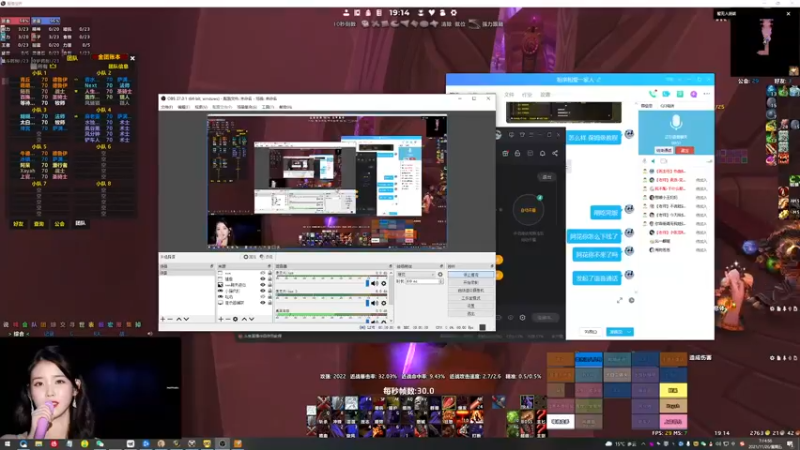
Task: Click share icon in dark window toolbar
Action: [555, 154]
